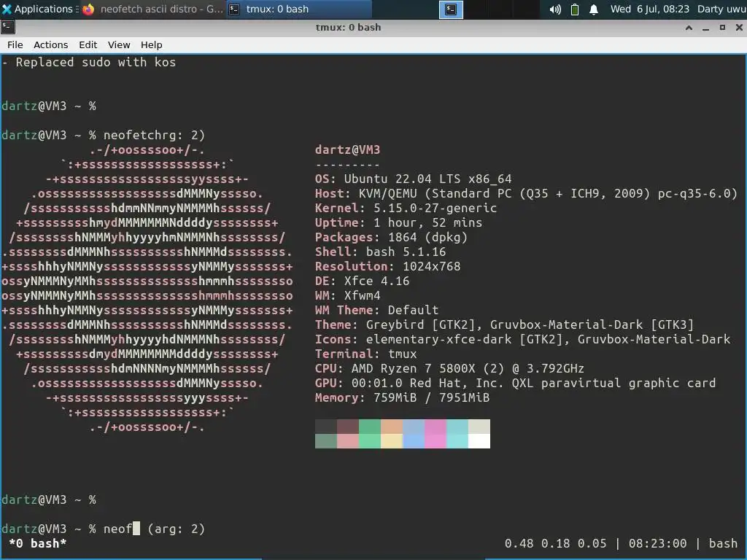Click the terminal icon on the tmux taskbar button
The height and width of the screenshot is (560, 747).
[x=234, y=9]
